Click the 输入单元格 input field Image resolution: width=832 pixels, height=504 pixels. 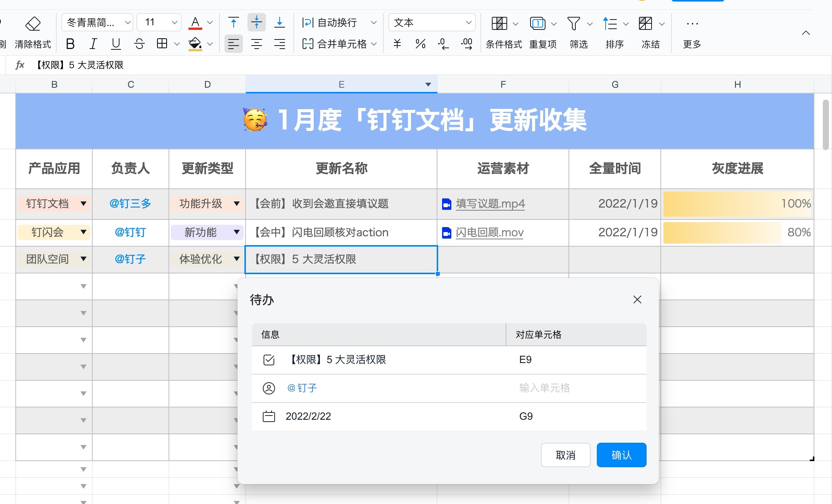(x=545, y=388)
